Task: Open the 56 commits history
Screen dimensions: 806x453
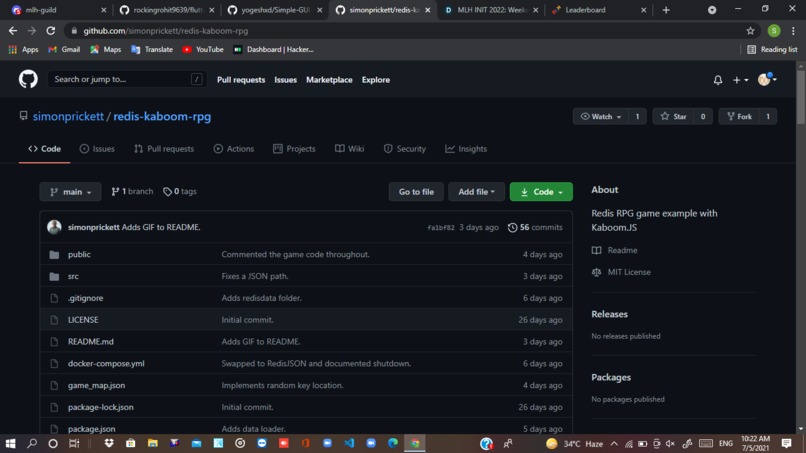Action: [x=535, y=227]
